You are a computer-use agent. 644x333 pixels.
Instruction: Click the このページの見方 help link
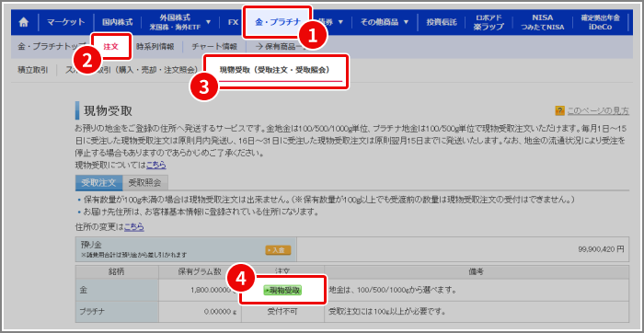tap(598, 110)
